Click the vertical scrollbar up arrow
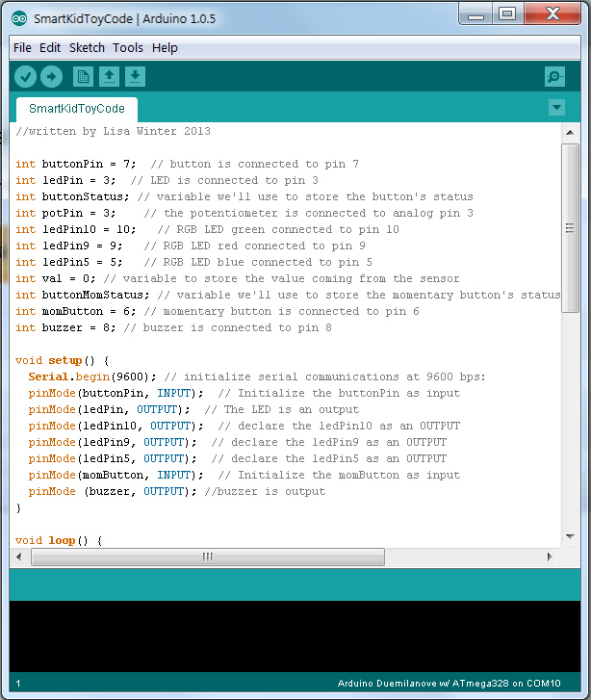 (x=570, y=133)
